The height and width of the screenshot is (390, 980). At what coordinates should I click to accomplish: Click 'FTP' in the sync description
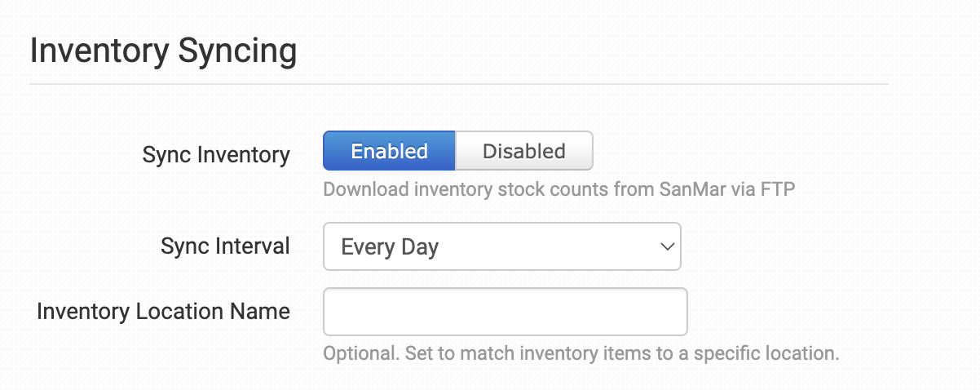click(777, 189)
